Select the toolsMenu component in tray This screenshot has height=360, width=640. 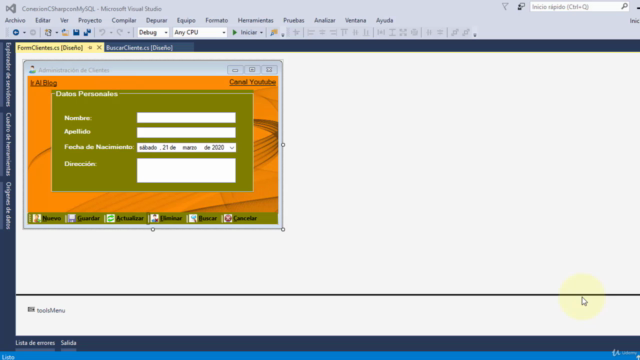46,310
